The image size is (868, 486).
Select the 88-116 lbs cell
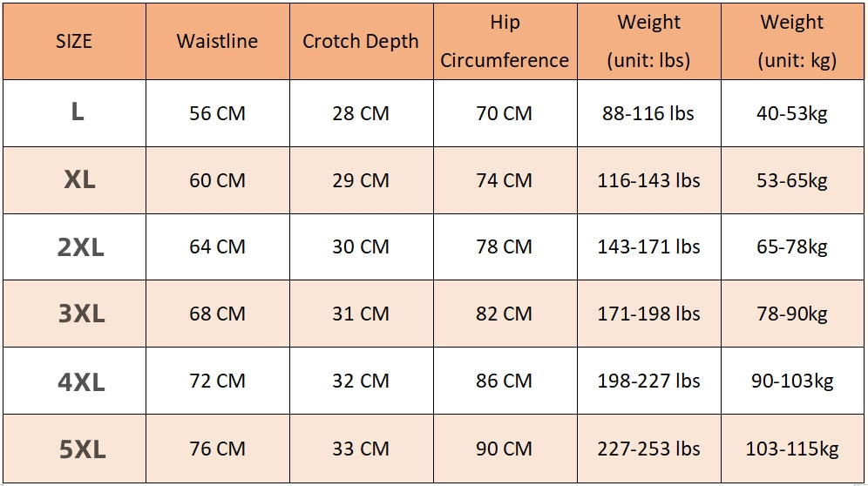point(648,113)
